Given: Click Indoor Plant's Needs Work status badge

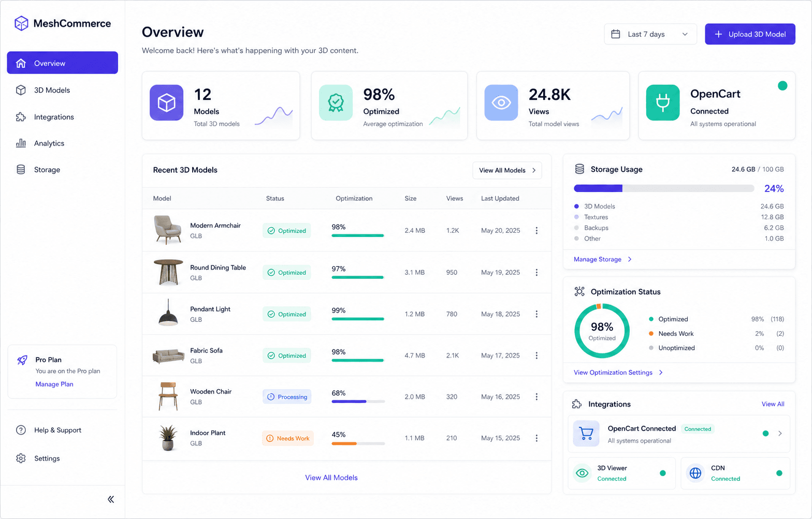Looking at the screenshot, I should pos(288,438).
